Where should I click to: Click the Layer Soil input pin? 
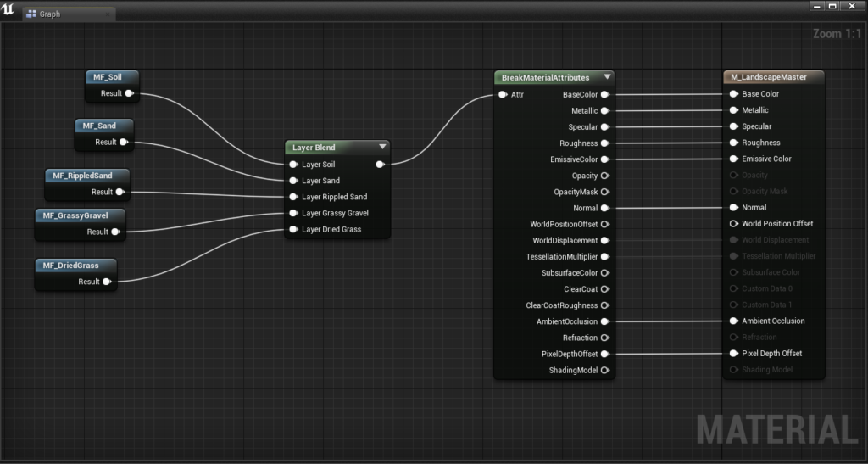294,165
